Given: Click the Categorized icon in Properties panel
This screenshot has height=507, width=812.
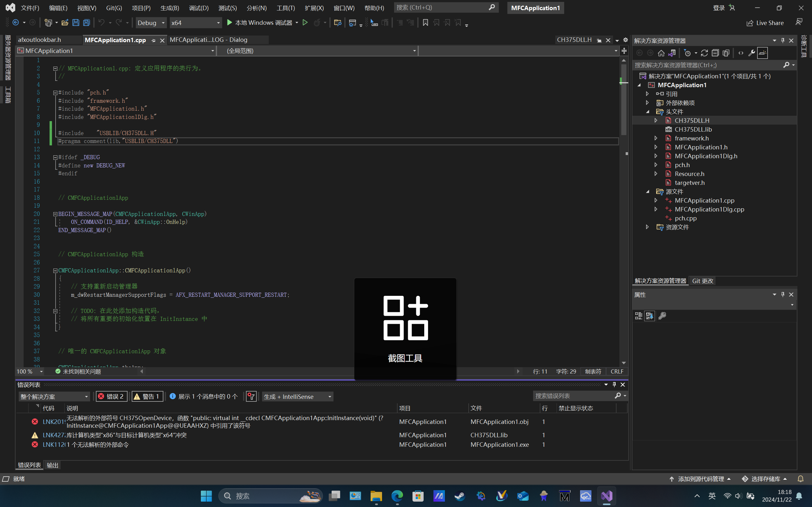Looking at the screenshot, I should 638,315.
